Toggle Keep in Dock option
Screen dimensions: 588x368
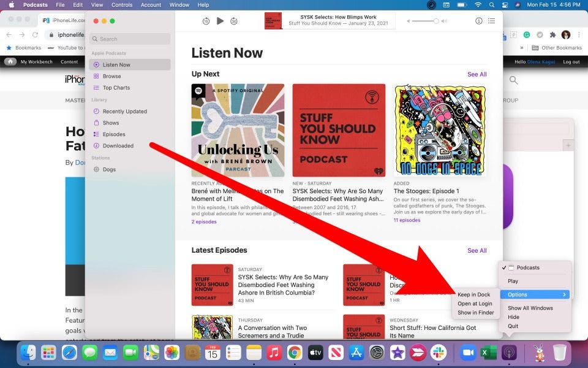474,295
